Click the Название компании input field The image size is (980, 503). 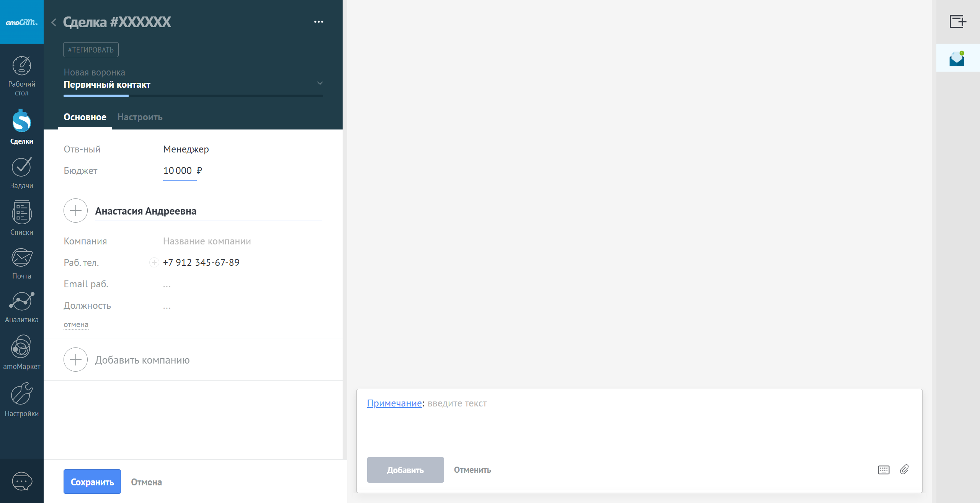point(242,241)
